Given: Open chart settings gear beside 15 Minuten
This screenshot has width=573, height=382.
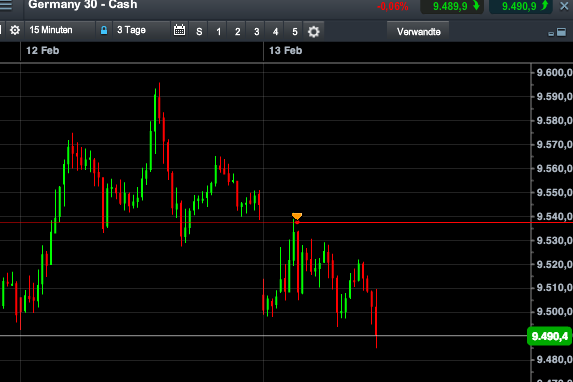Looking at the screenshot, I should point(15,30).
